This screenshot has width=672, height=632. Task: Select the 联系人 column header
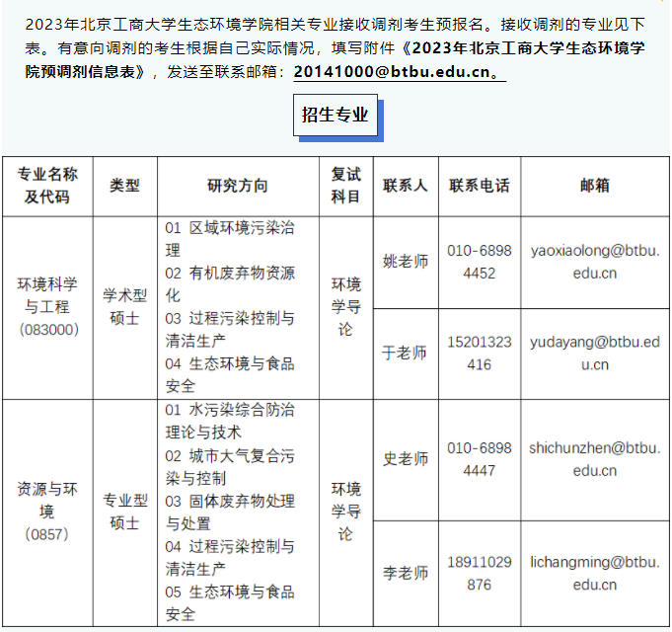(x=406, y=186)
